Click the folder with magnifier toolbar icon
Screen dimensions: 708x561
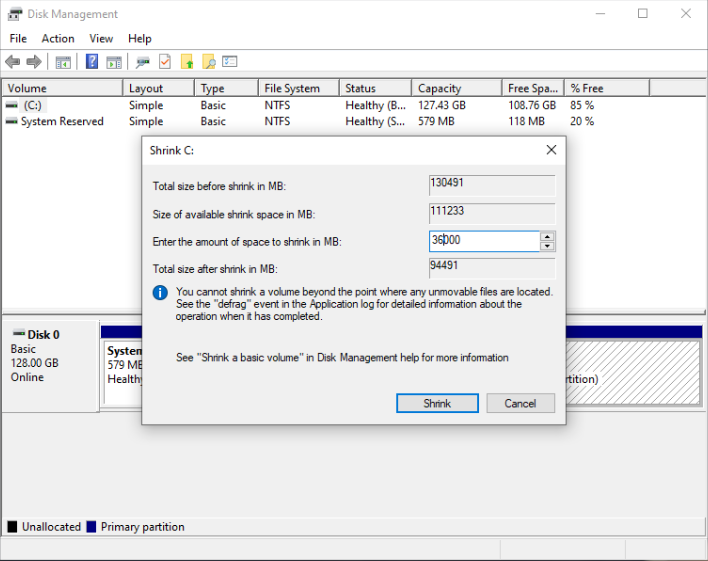tap(209, 61)
